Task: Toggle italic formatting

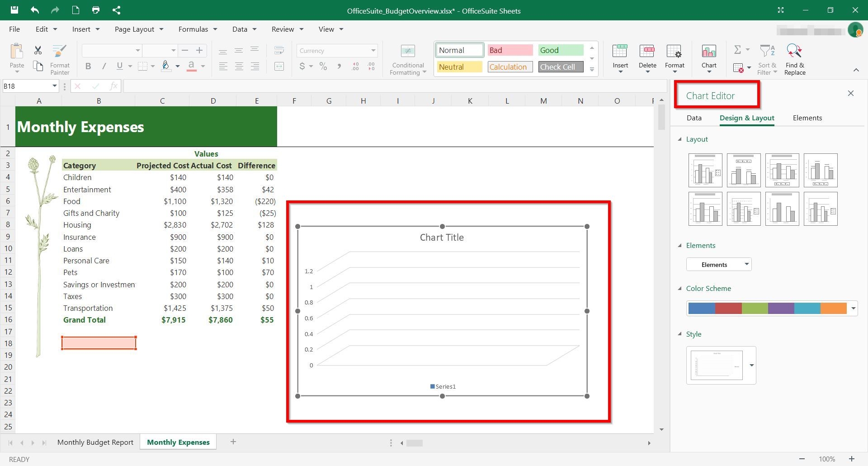Action: point(104,66)
